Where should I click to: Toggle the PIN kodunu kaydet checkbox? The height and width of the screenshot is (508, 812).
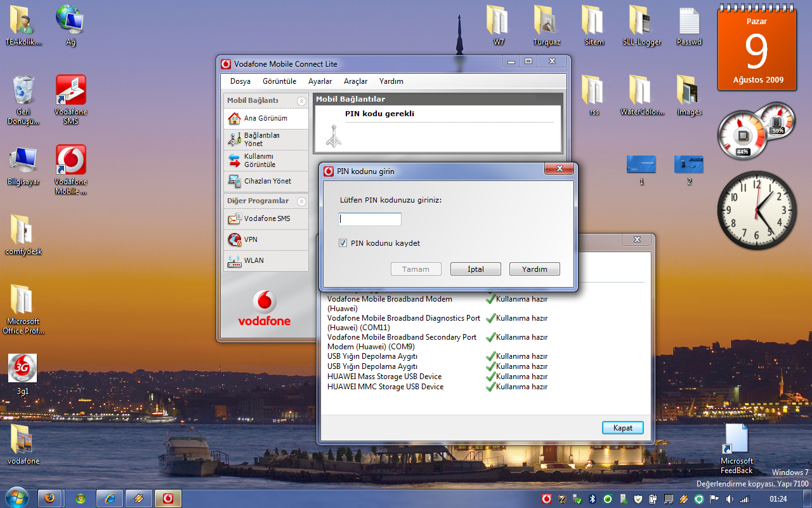pyautogui.click(x=343, y=243)
